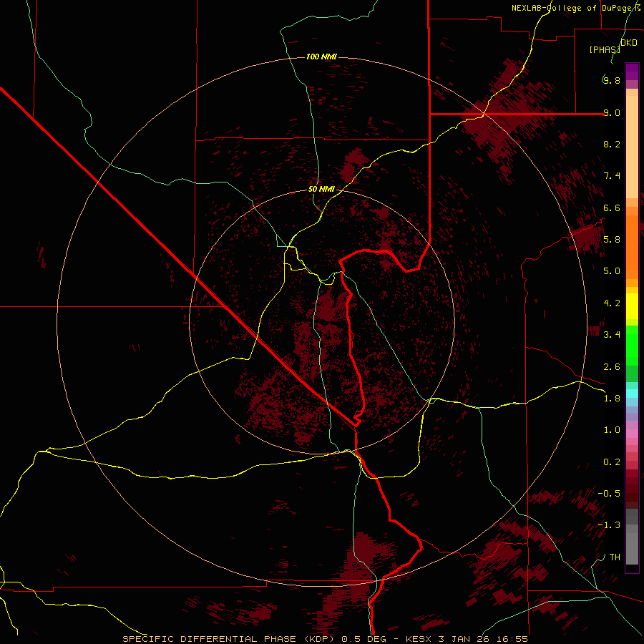Image resolution: width=644 pixels, height=644 pixels.
Task: Click the KESX radar site identifier
Action: (419, 639)
